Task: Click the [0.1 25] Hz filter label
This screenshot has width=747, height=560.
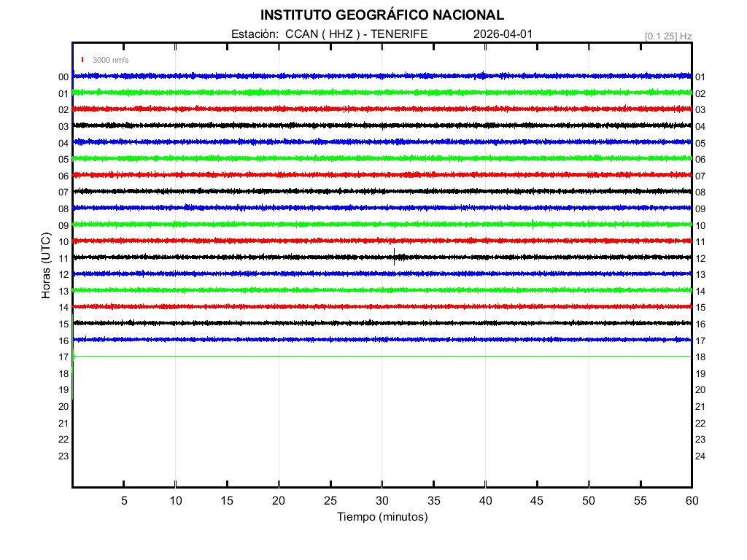Action: coord(667,36)
